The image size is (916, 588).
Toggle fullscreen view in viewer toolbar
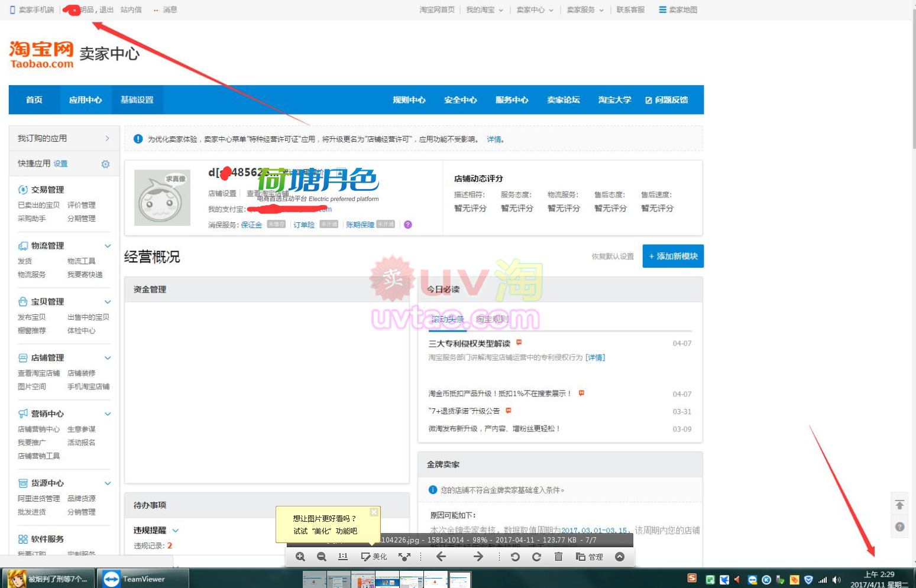pyautogui.click(x=404, y=557)
